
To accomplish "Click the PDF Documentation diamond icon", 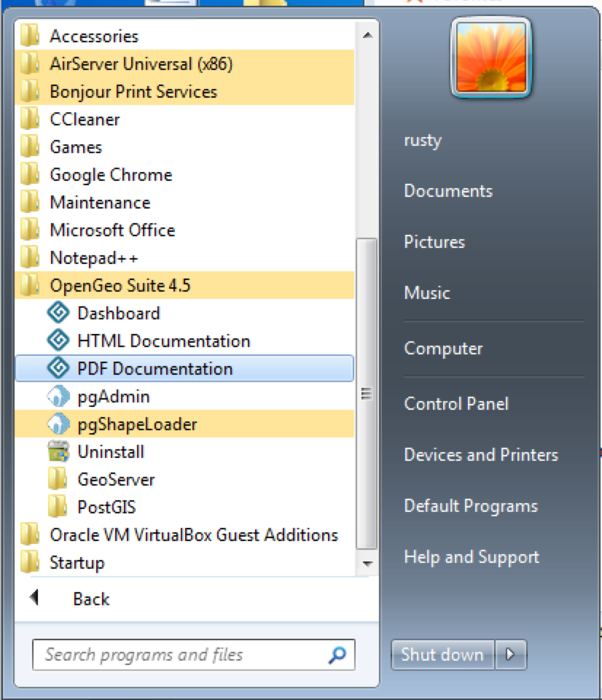I will click(58, 368).
